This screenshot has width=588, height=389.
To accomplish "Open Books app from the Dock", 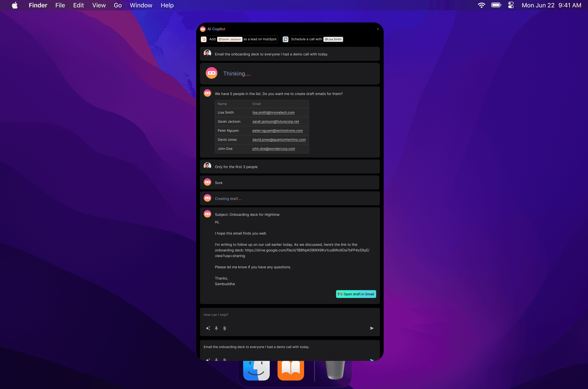I will coord(291,371).
